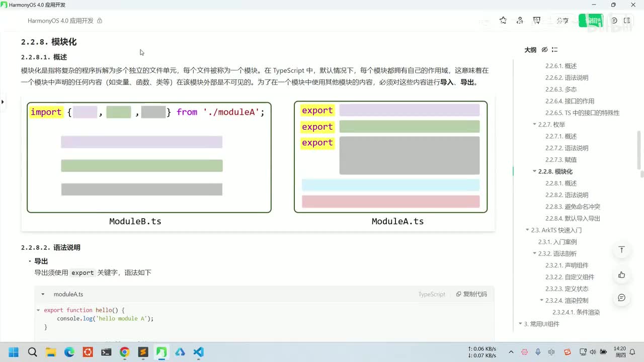This screenshot has height=362, width=644.
Task: Click the green Edit button
Action: (x=591, y=21)
